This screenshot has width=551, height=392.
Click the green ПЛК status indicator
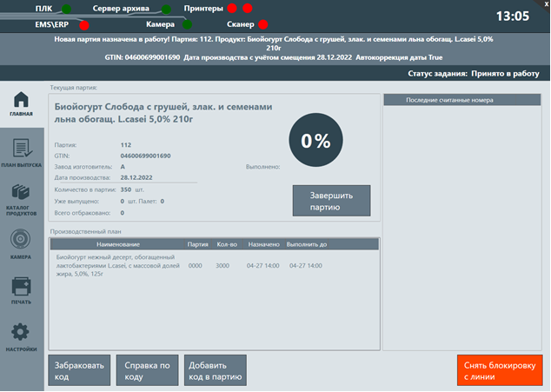coord(66,9)
